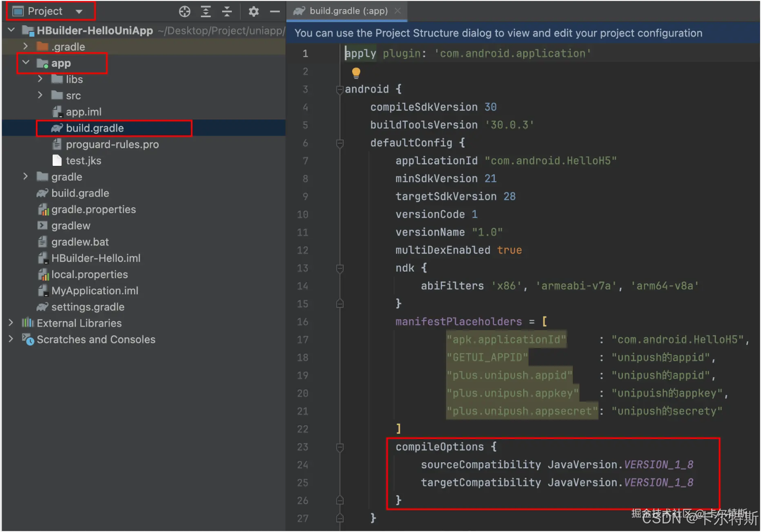Click the notification banner about Project Structure dialog

point(523,33)
